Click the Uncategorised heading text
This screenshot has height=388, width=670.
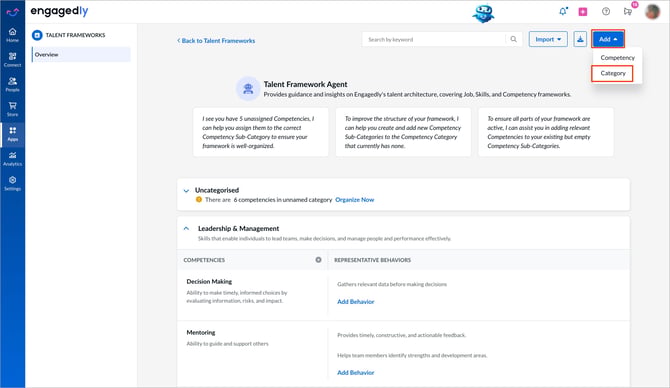(x=217, y=190)
